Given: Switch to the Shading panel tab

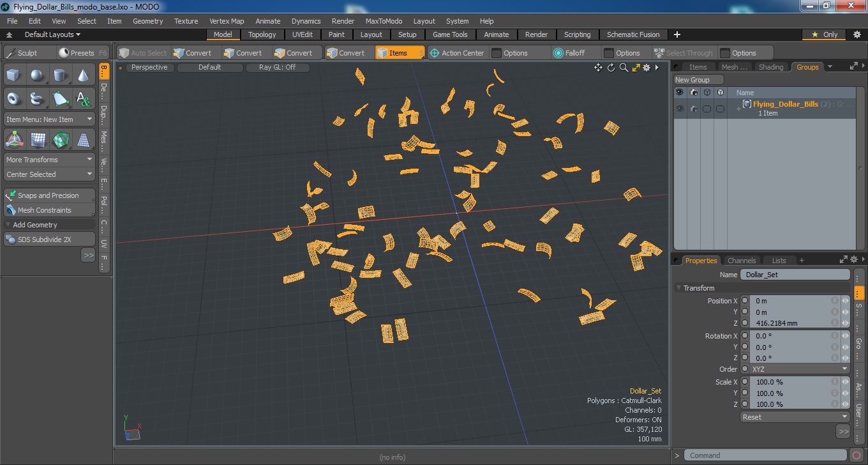Looking at the screenshot, I should [x=770, y=67].
